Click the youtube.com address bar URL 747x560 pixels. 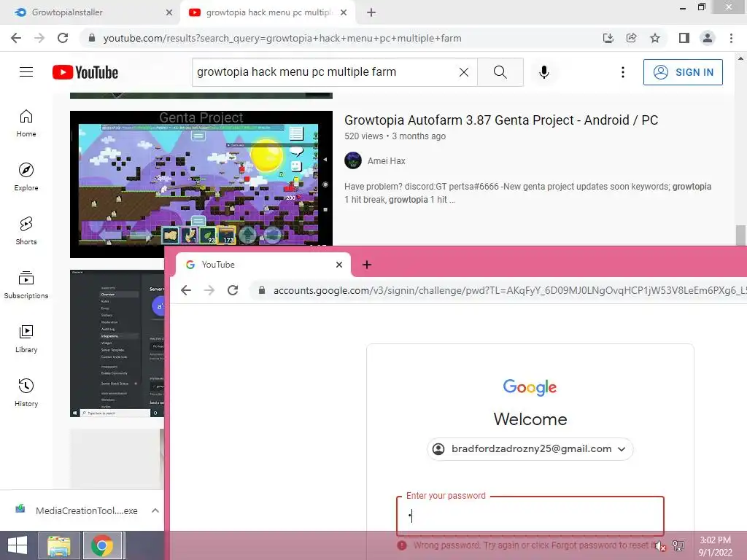coord(282,38)
